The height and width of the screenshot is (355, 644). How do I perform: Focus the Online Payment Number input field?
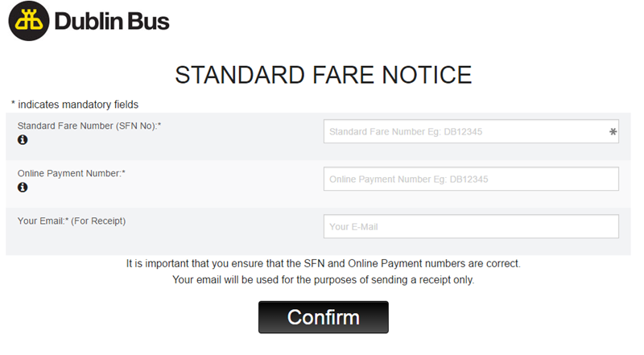471,179
